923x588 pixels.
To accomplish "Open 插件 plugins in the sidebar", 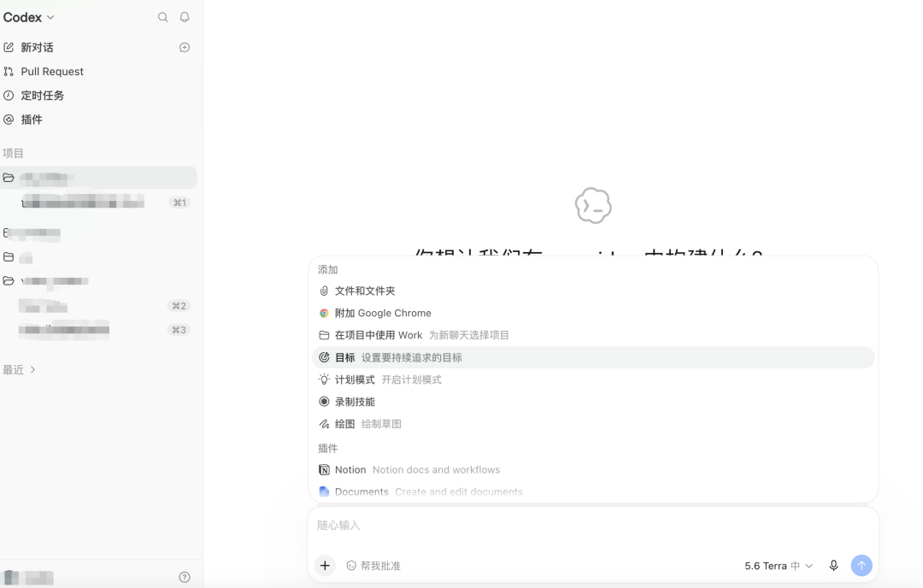I will (x=32, y=120).
